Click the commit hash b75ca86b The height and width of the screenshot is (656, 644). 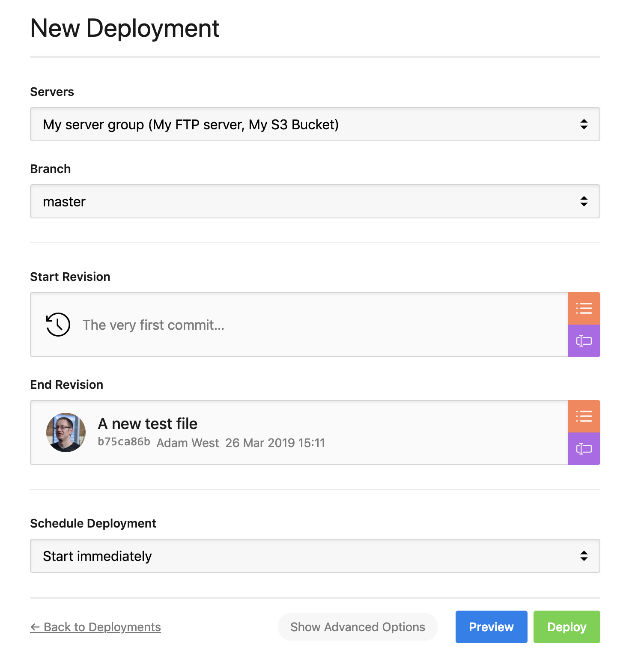click(124, 442)
